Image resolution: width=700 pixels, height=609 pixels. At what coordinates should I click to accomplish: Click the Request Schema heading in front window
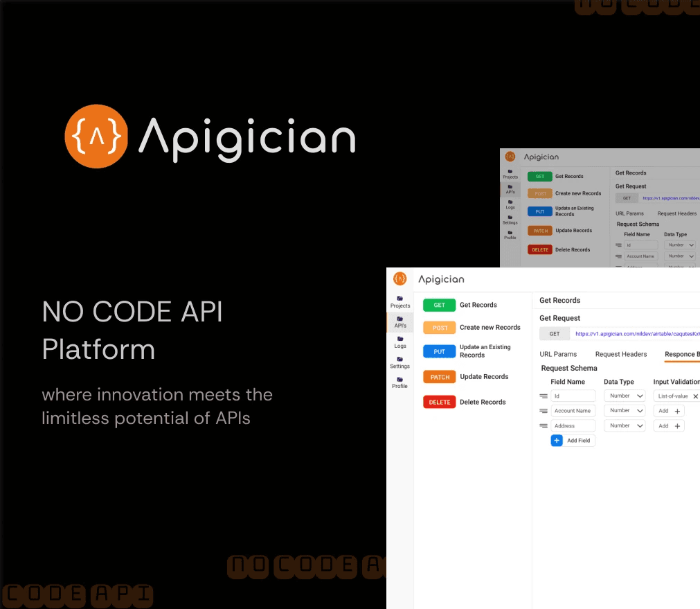[x=568, y=368]
